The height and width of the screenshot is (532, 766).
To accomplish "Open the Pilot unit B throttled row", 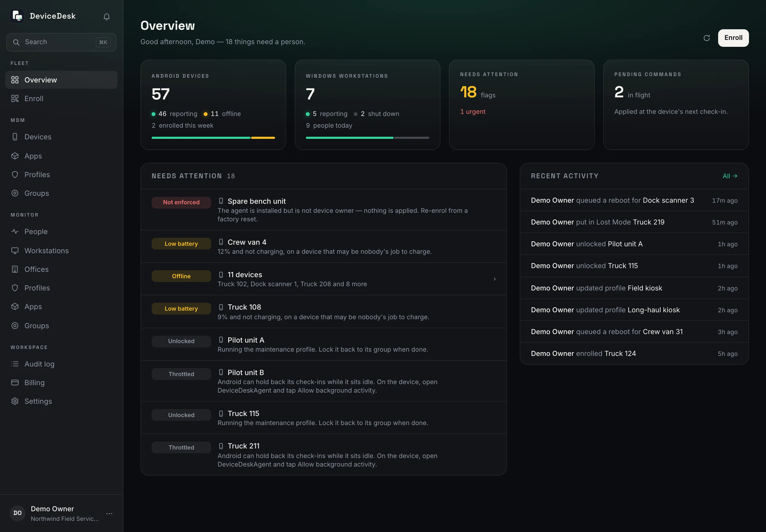I will [323, 381].
